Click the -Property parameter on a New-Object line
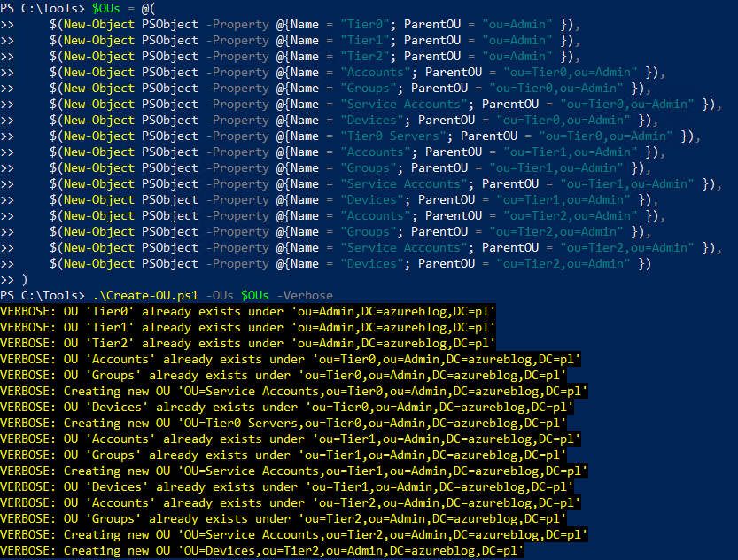Viewport: 738px width, 560px height. click(x=237, y=24)
